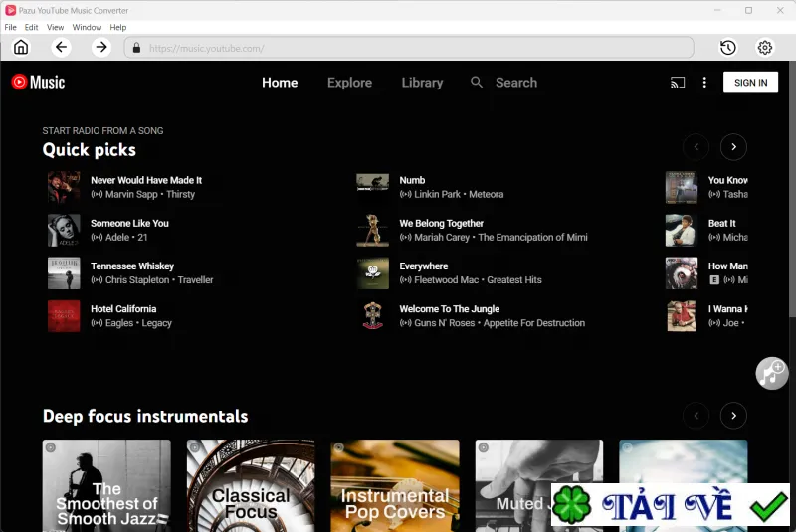Click the SIGN IN button
The image size is (796, 532).
click(750, 83)
